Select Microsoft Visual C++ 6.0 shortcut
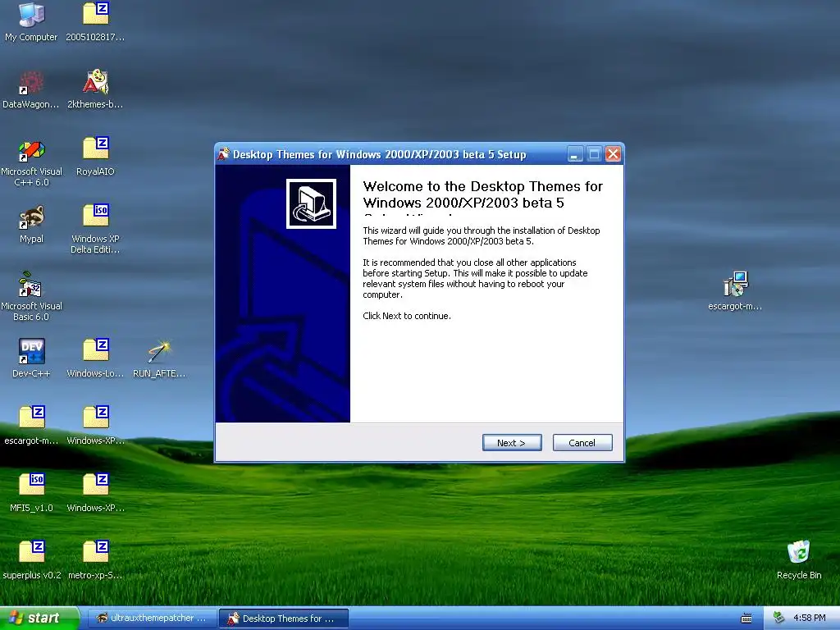The width and height of the screenshot is (840, 630). (31, 150)
